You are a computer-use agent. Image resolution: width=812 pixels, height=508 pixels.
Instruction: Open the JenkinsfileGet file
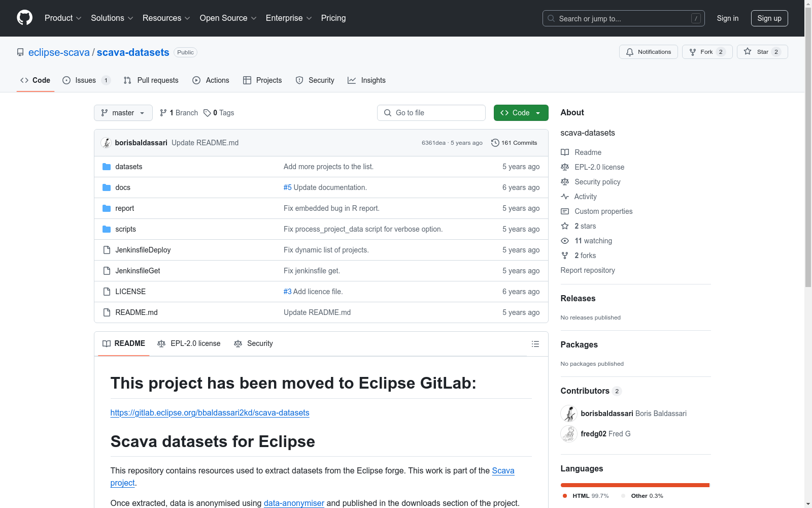point(138,271)
